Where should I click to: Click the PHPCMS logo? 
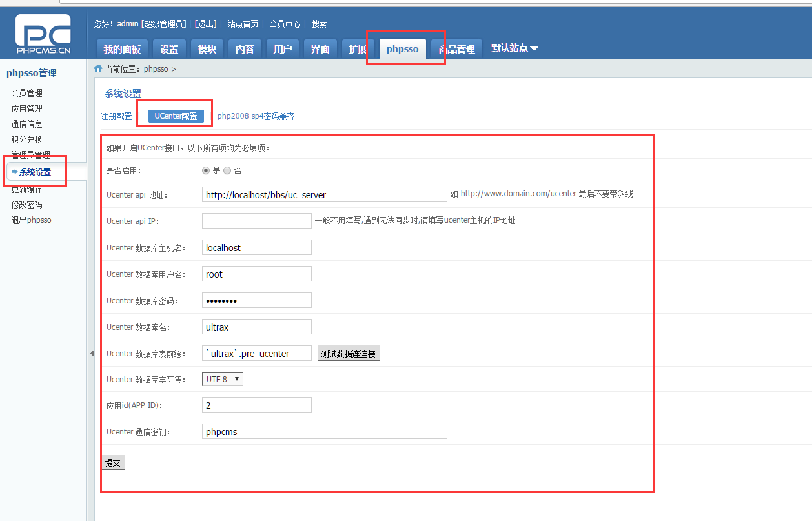tap(43, 35)
